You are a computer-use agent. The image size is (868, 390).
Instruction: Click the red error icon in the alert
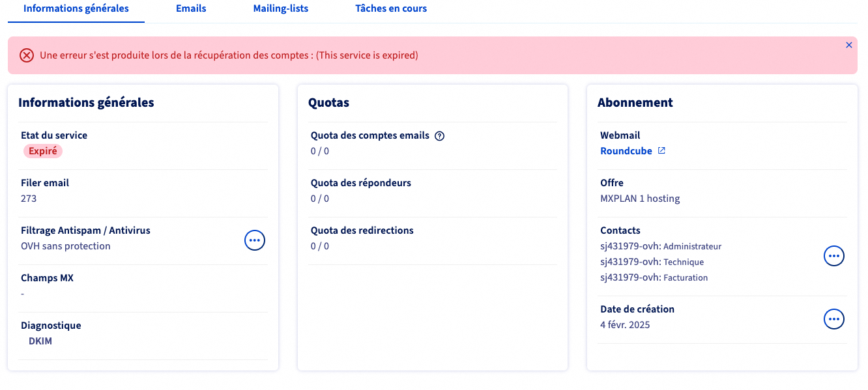[27, 55]
